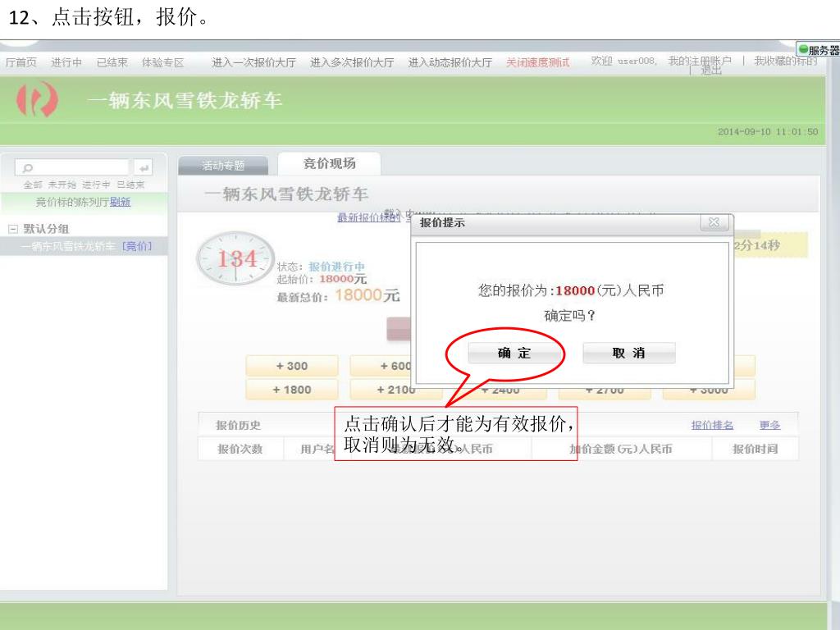Click 报价次数 column header

pyautogui.click(x=240, y=449)
